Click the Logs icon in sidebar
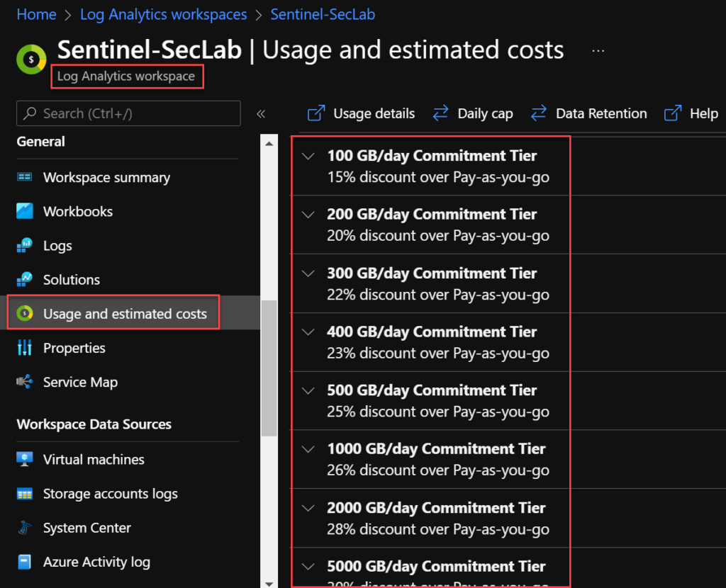The image size is (726, 588). (x=25, y=245)
